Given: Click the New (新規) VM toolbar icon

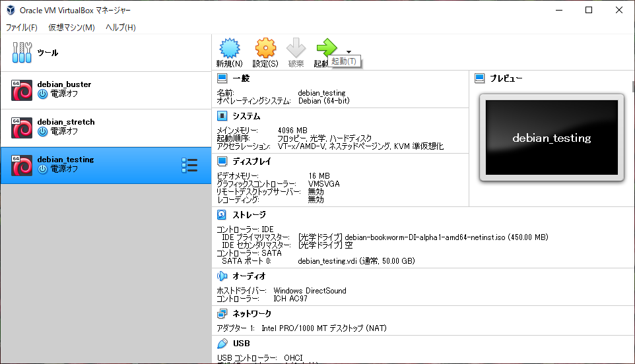Looking at the screenshot, I should point(230,48).
